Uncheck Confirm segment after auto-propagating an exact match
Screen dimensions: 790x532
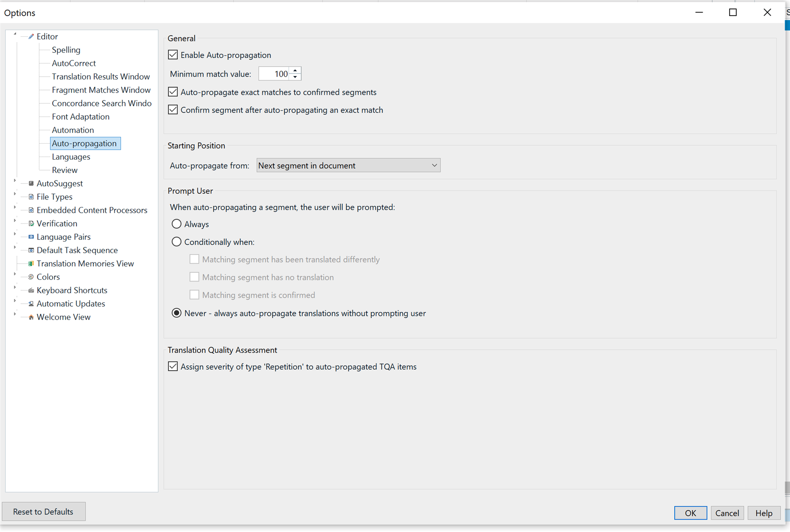(173, 110)
